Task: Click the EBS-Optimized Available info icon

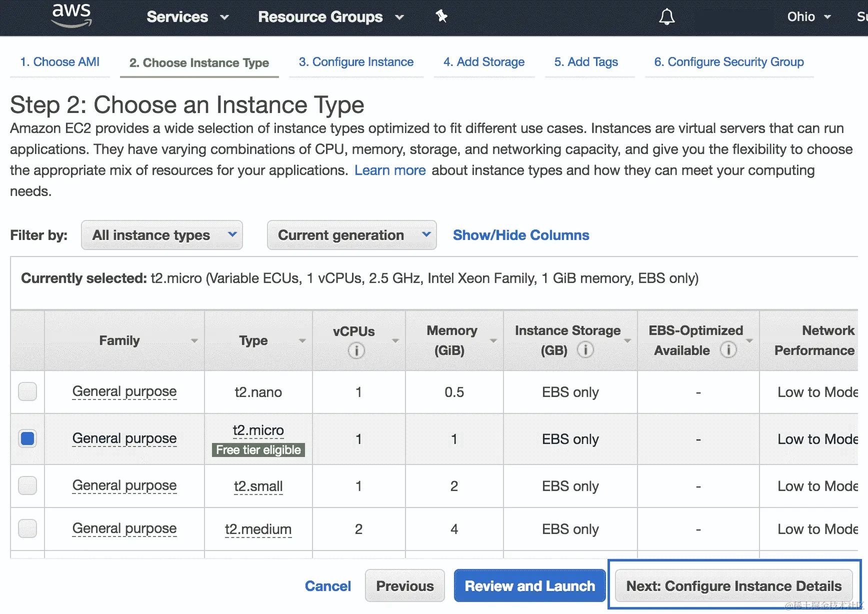Action: click(x=728, y=349)
